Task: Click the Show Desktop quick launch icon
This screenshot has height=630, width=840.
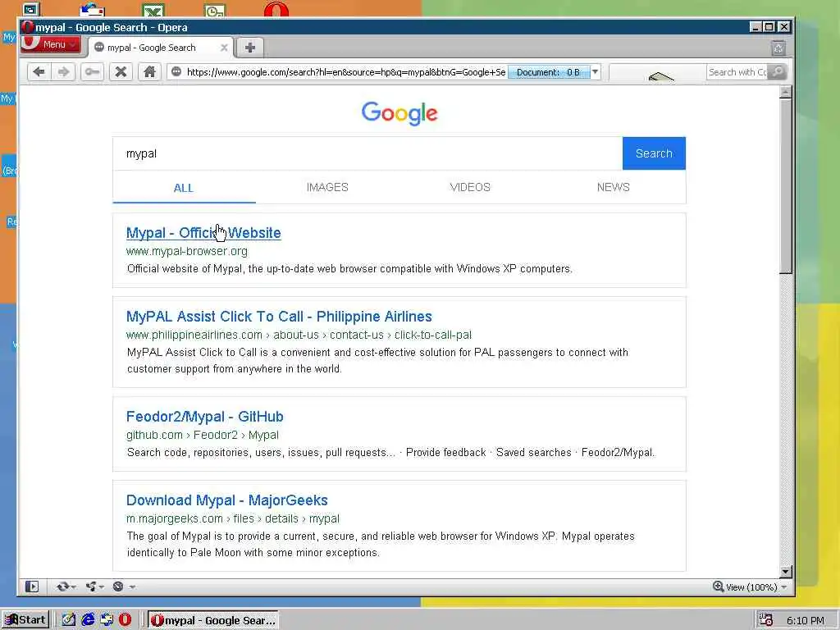Action: pos(69,620)
